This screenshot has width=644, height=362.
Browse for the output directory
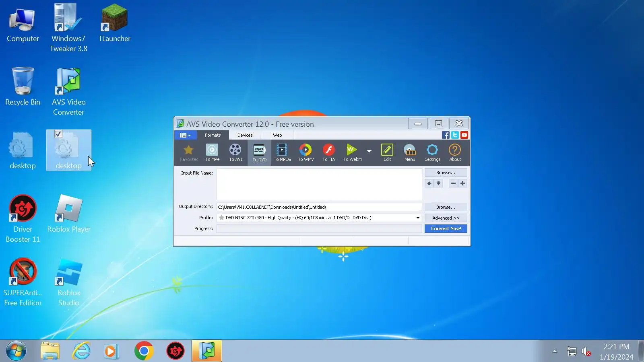(x=446, y=207)
